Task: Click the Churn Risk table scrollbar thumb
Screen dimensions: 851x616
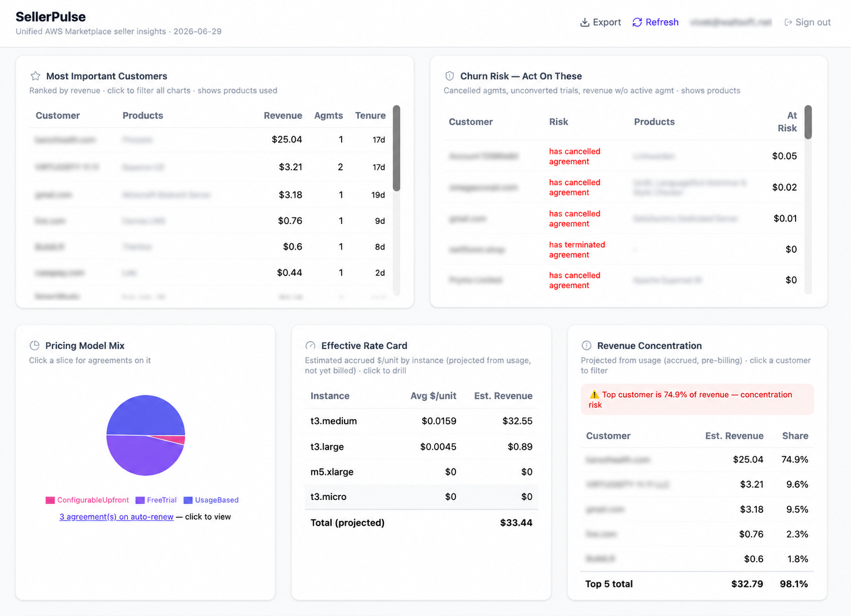Action: (808, 122)
